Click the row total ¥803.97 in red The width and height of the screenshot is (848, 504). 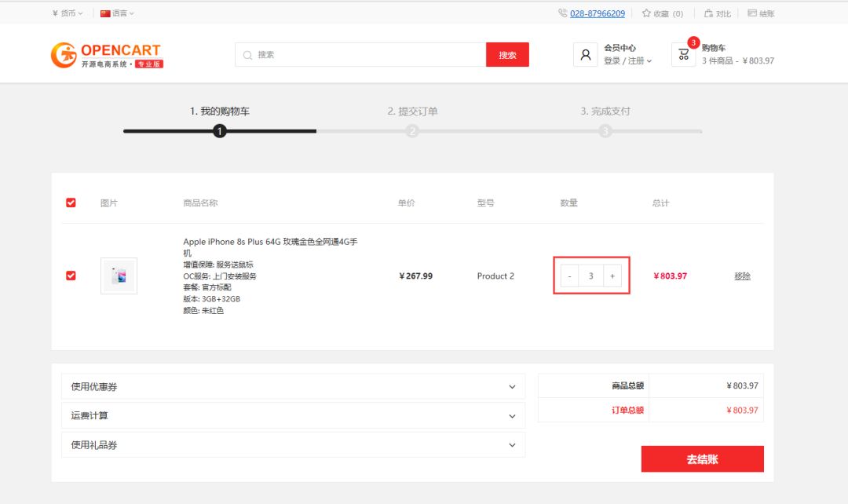point(670,276)
